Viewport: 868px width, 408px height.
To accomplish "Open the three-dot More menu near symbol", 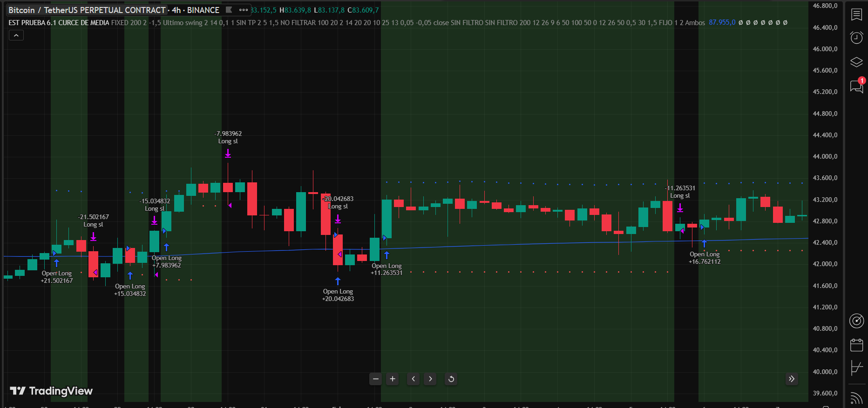I will pyautogui.click(x=244, y=10).
